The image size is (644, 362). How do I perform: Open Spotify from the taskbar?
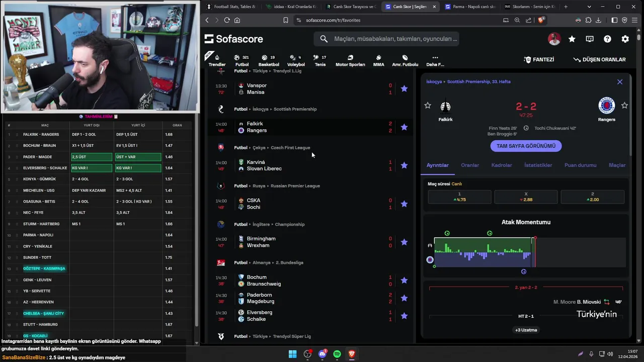(337, 354)
